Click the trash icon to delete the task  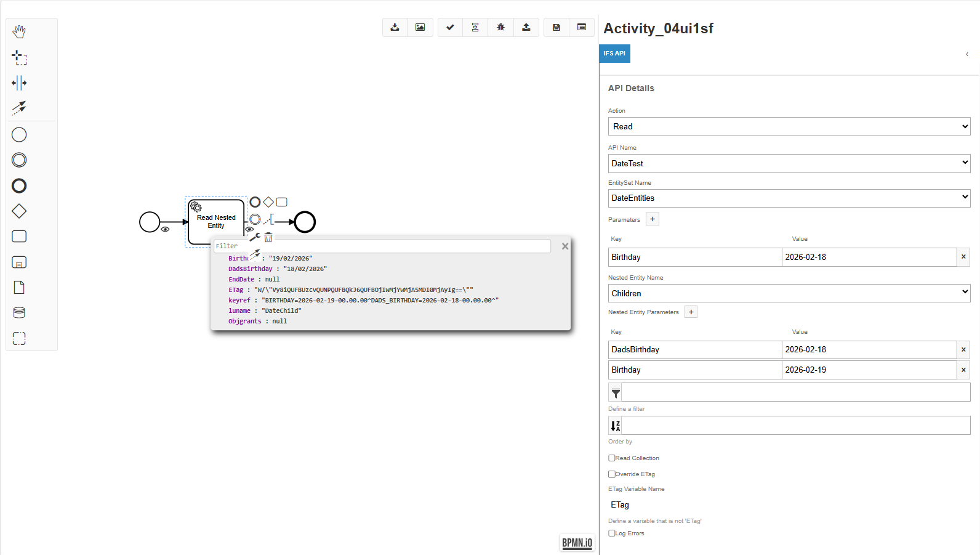[268, 237]
